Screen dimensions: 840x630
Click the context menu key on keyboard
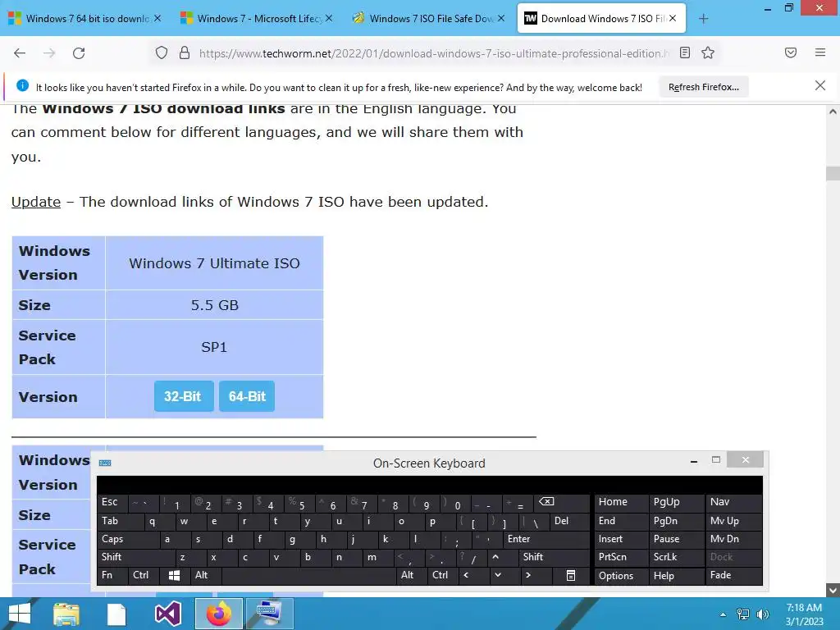(x=571, y=575)
